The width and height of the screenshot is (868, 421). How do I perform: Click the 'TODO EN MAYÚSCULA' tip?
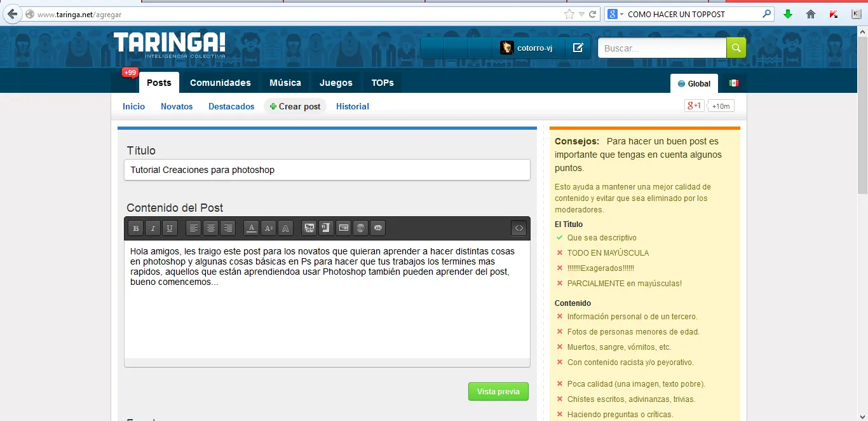pos(608,253)
